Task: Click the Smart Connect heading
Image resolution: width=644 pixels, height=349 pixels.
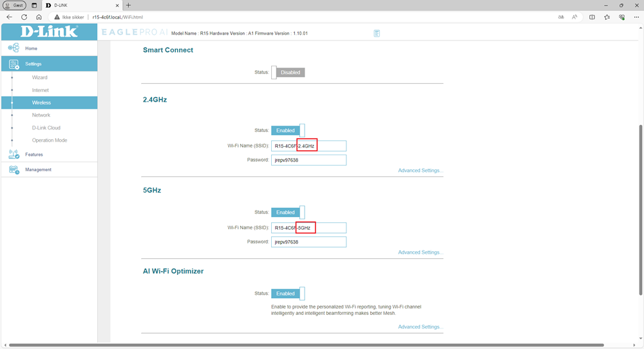Action: pos(168,50)
